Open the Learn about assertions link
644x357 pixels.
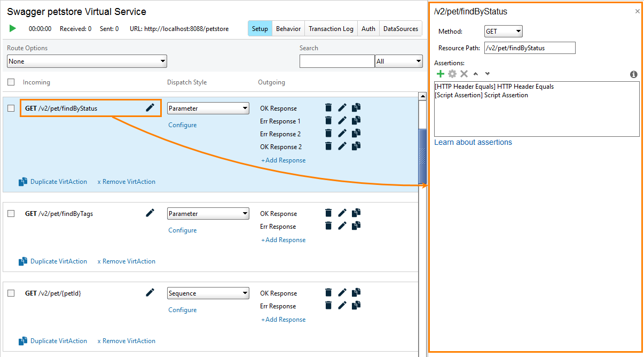point(473,142)
